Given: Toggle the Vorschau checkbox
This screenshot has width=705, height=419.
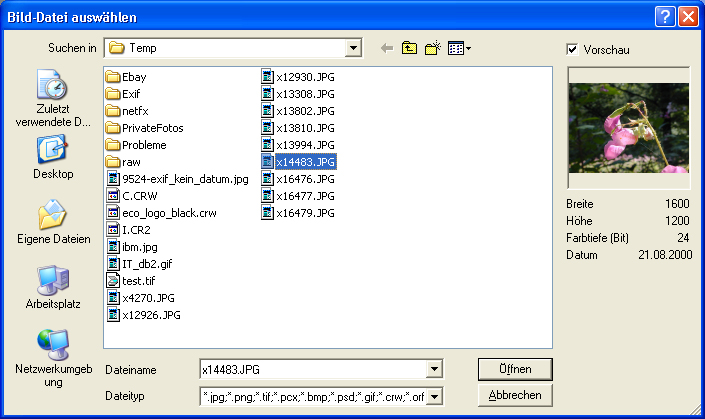Looking at the screenshot, I should (572, 49).
